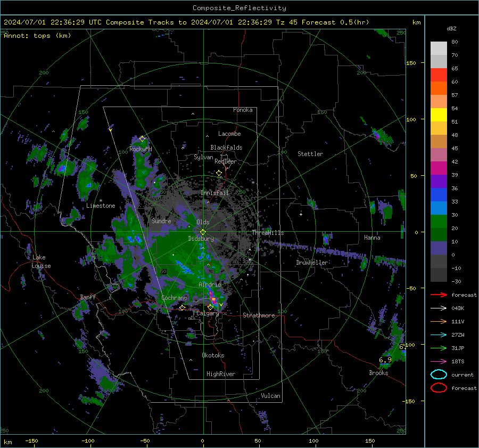
Task: Click the Airdrie city label
Action: (210, 284)
